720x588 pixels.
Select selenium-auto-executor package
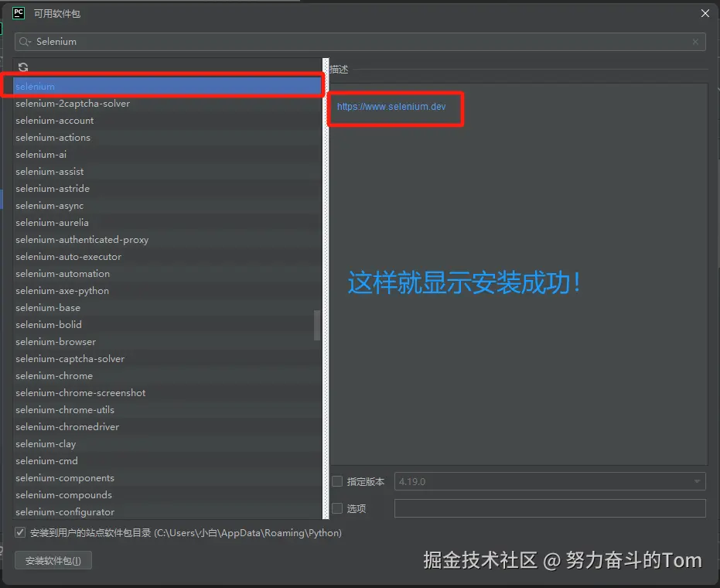pyautogui.click(x=167, y=256)
